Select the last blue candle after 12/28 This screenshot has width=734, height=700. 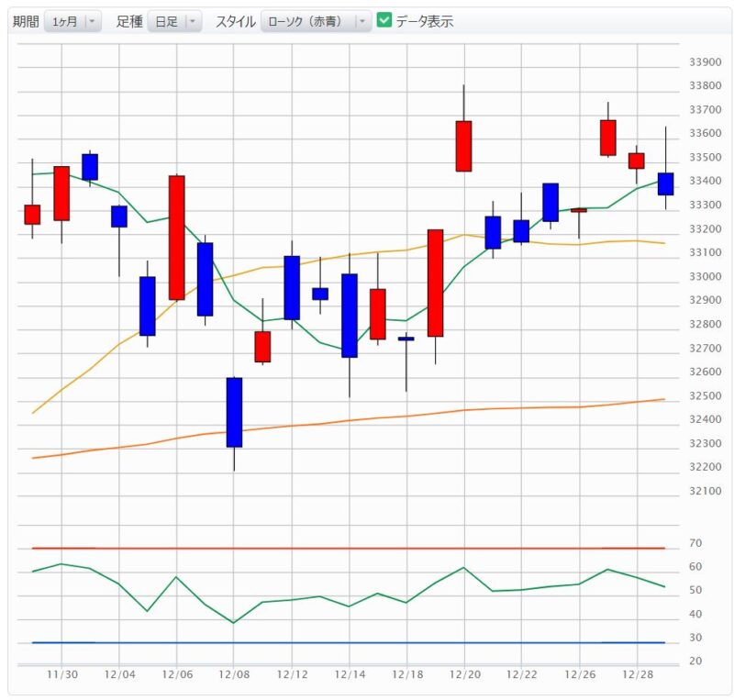click(x=665, y=183)
